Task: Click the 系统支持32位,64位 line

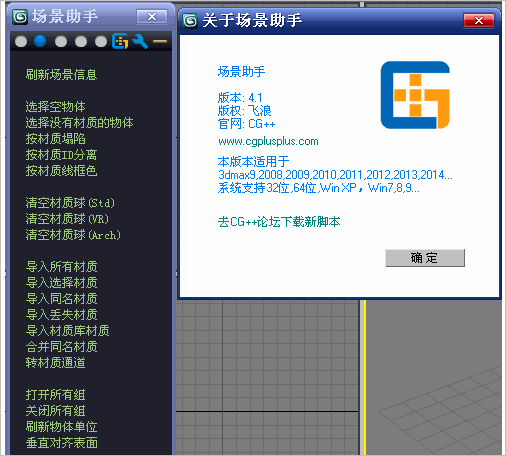Action: [x=319, y=188]
